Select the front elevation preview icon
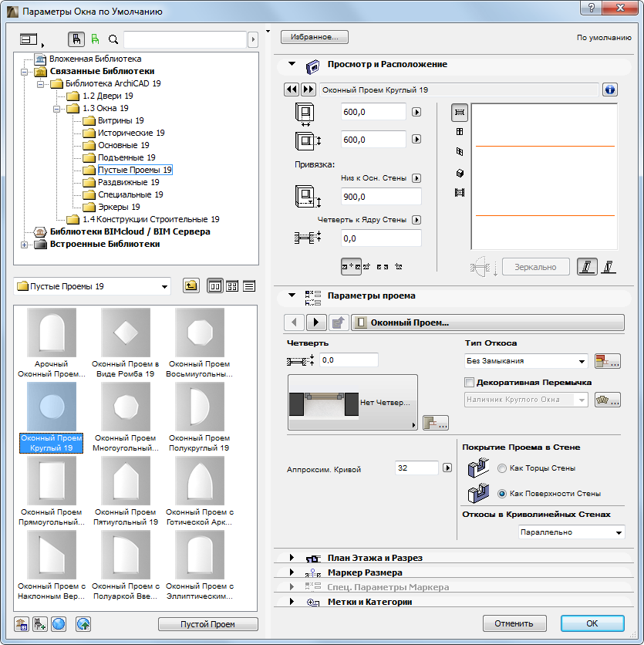 (x=460, y=132)
